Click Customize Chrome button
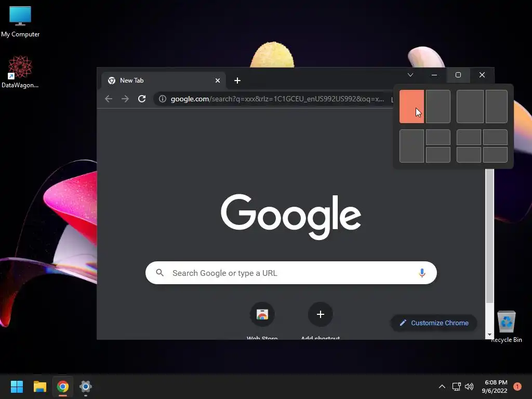 coord(434,323)
